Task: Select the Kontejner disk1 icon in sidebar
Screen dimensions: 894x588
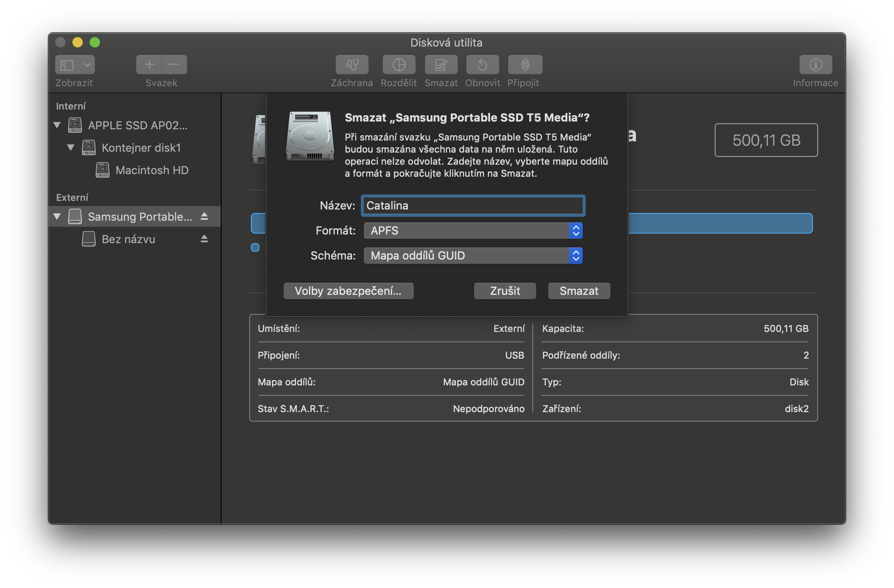Action: pos(89,147)
